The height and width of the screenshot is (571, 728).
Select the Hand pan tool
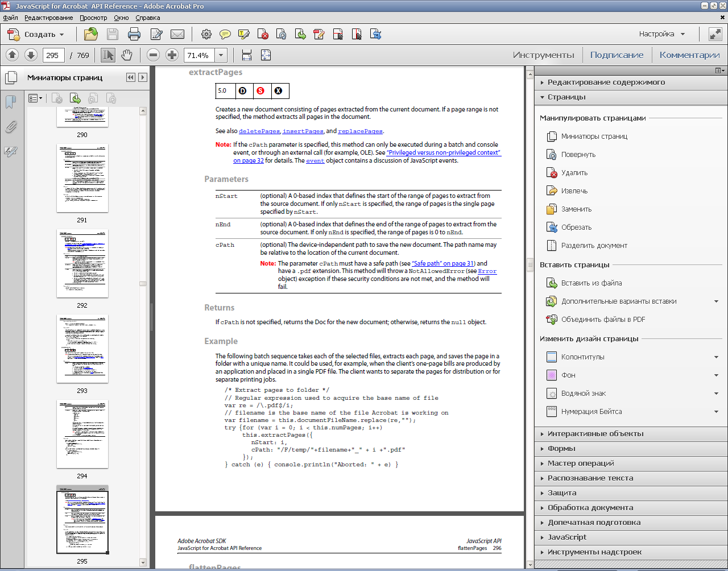[x=126, y=55]
